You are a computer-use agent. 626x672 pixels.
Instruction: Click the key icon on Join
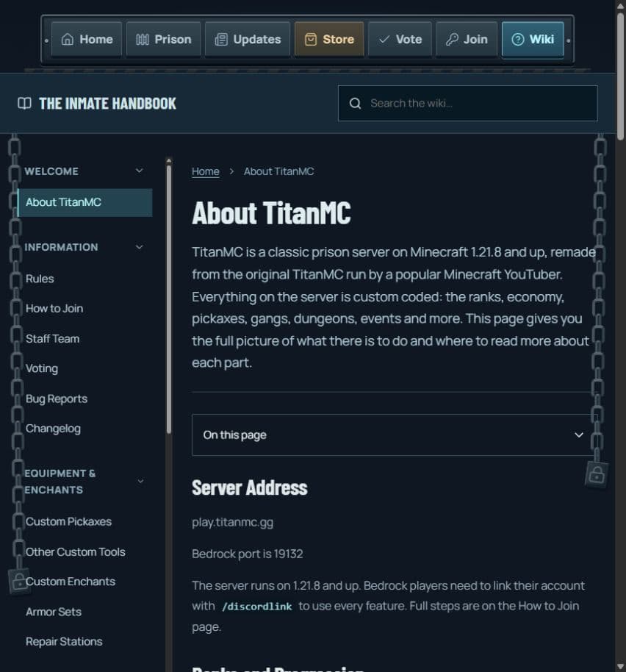point(452,40)
